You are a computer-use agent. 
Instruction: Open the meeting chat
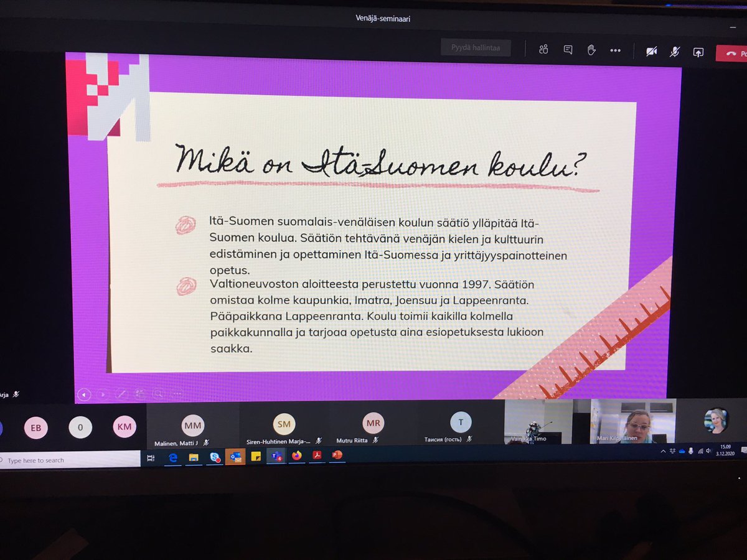[568, 50]
